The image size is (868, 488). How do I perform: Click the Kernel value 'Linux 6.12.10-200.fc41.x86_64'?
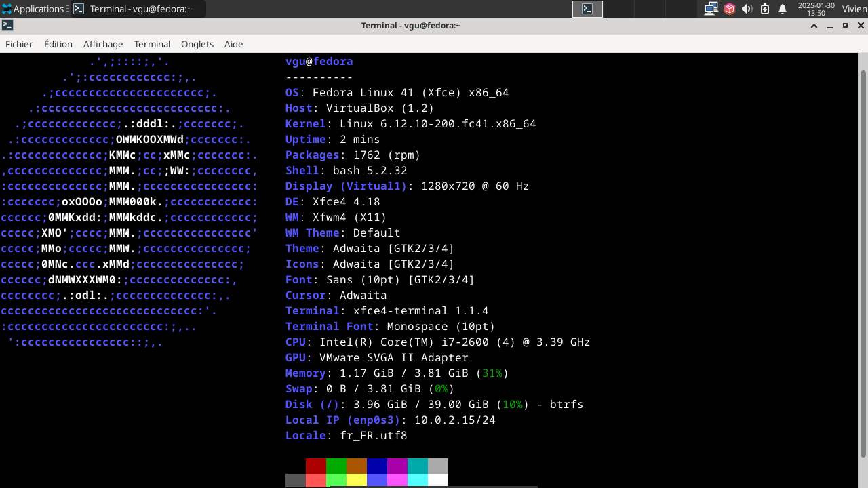[x=438, y=123]
